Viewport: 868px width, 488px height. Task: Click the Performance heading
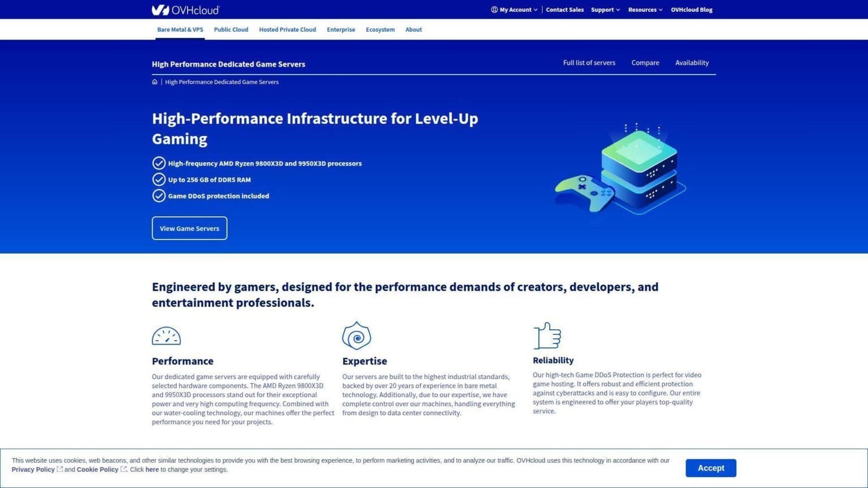click(x=183, y=361)
